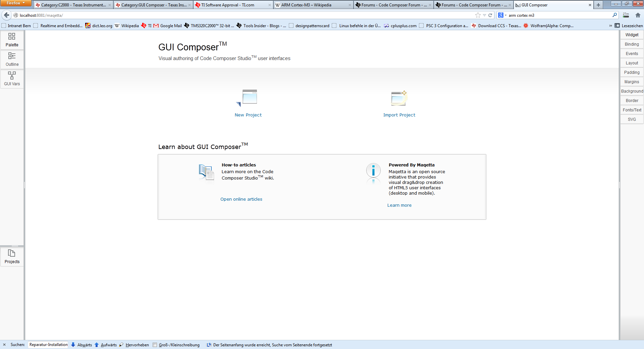Open the browser home page
Image resolution: width=644 pixels, height=349 pixels.
point(638,15)
